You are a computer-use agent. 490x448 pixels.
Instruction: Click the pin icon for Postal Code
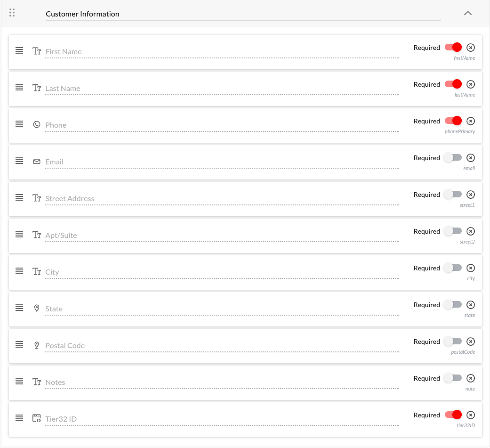37,345
